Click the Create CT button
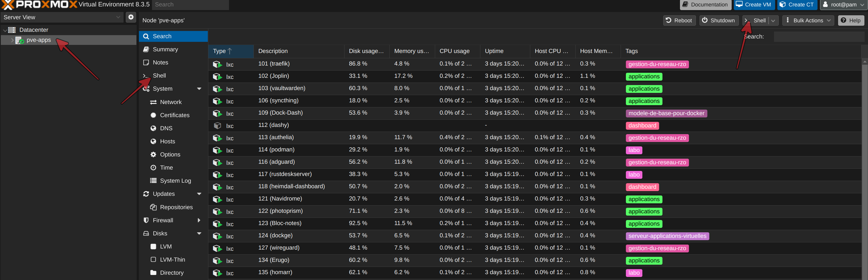 (x=797, y=5)
